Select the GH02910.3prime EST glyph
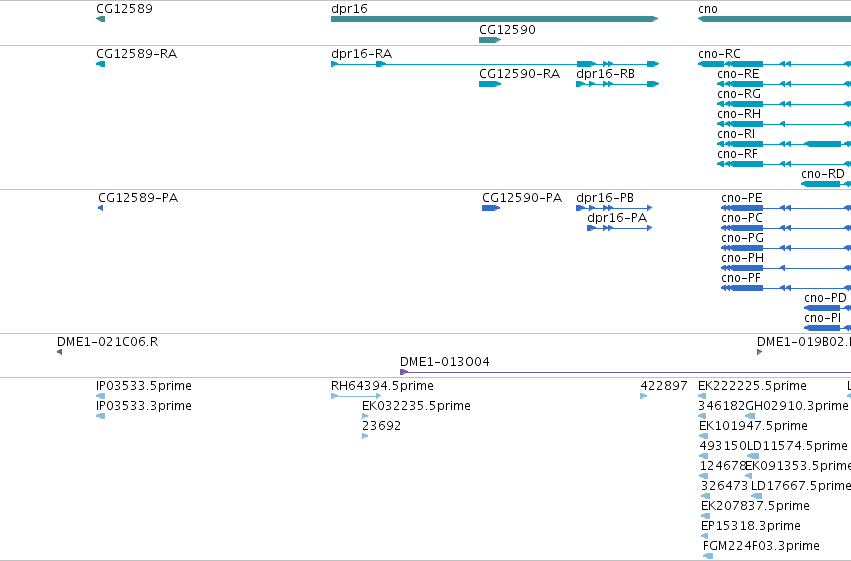 tap(750, 416)
